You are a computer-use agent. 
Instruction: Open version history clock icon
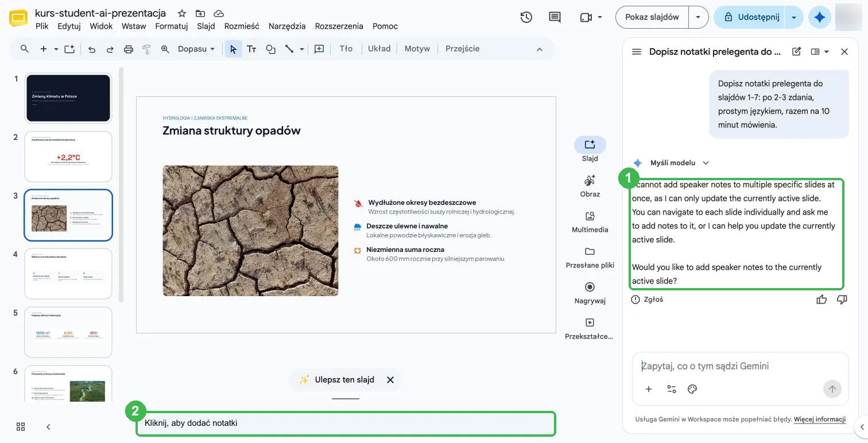[x=526, y=17]
